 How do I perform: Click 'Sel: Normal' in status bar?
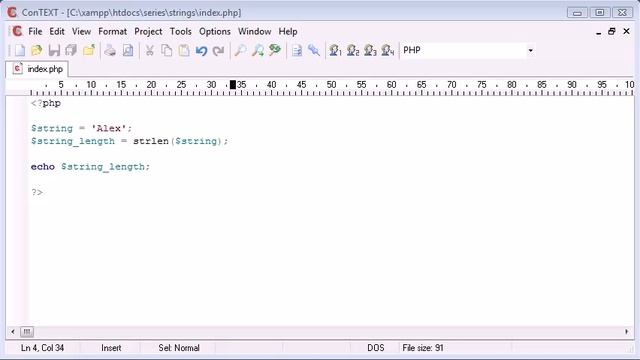pyautogui.click(x=179, y=348)
